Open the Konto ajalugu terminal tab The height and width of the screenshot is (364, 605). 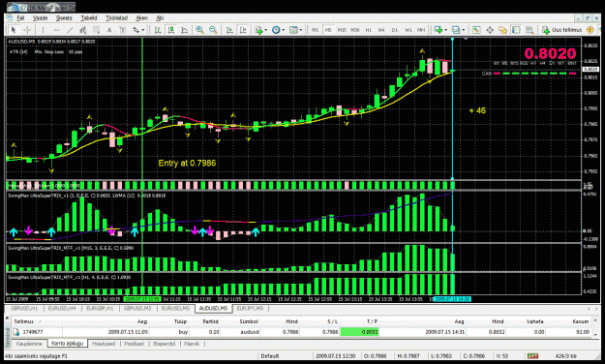point(67,344)
